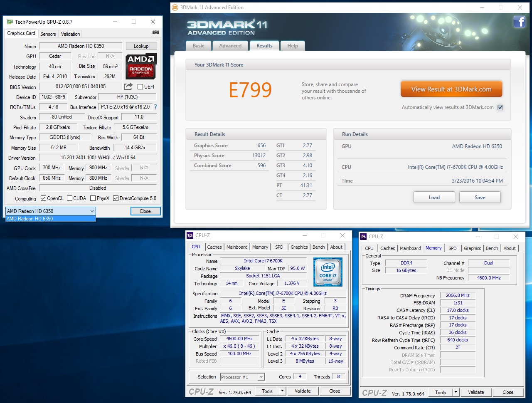Click the GPU-Z screenshot camera icon
The height and width of the screenshot is (403, 532).
pyautogui.click(x=155, y=32)
